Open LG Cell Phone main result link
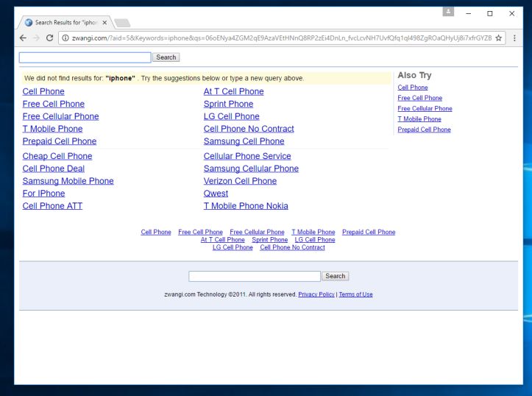The height and width of the screenshot is (396, 532). (x=231, y=116)
